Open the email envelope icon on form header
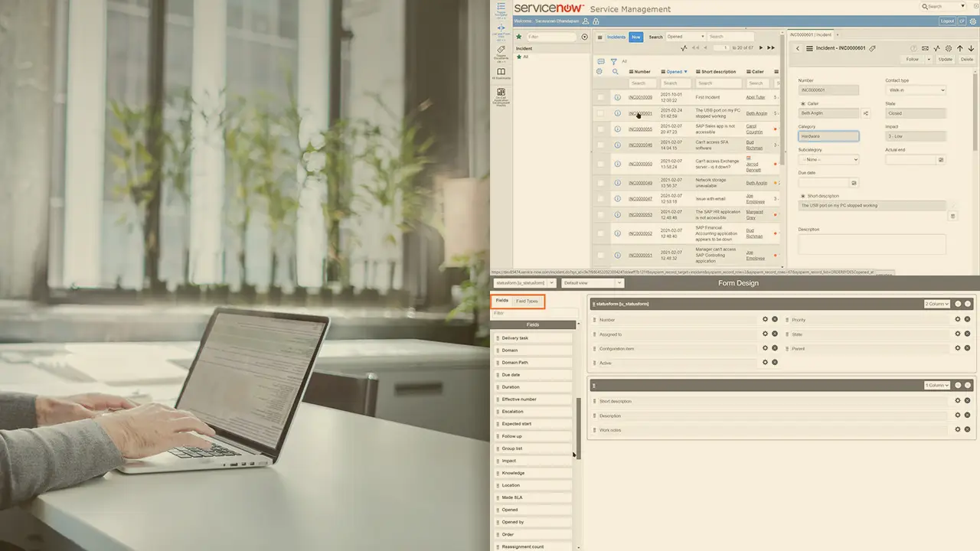Viewport: 980px width, 551px height. [x=925, y=48]
